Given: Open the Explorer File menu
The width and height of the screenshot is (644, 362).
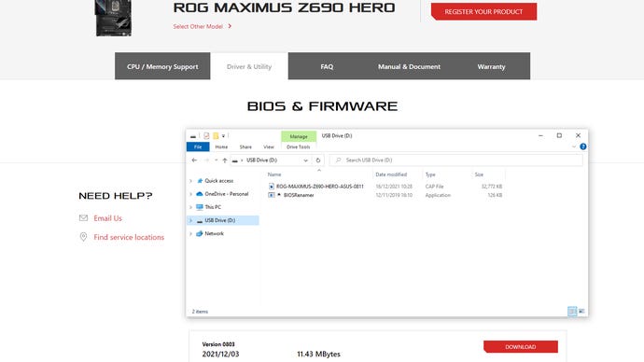Looking at the screenshot, I should (198, 146).
